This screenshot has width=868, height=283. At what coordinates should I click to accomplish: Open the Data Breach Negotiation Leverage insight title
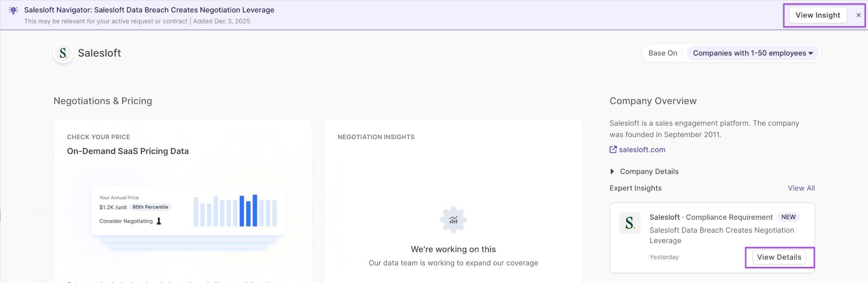tap(721, 235)
